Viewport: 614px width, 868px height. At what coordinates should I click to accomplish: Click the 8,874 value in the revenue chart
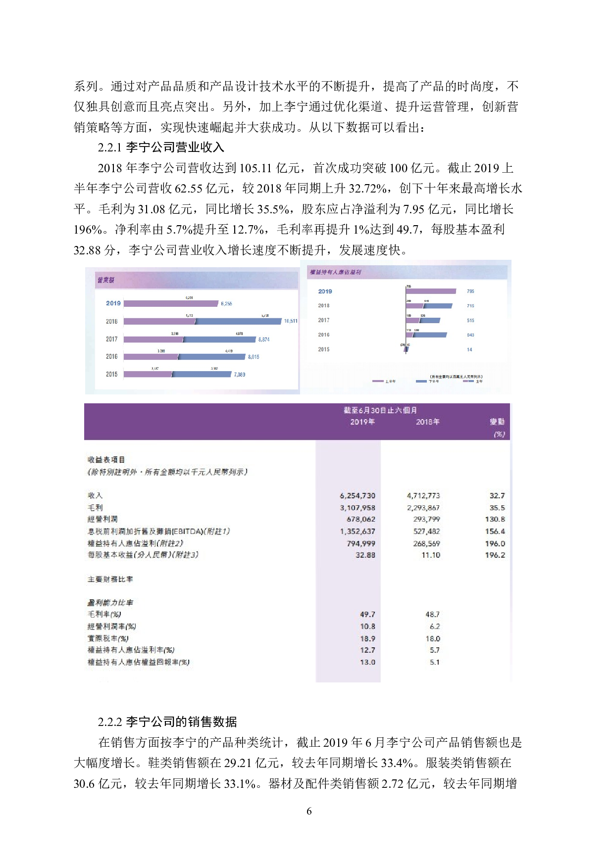click(264, 339)
